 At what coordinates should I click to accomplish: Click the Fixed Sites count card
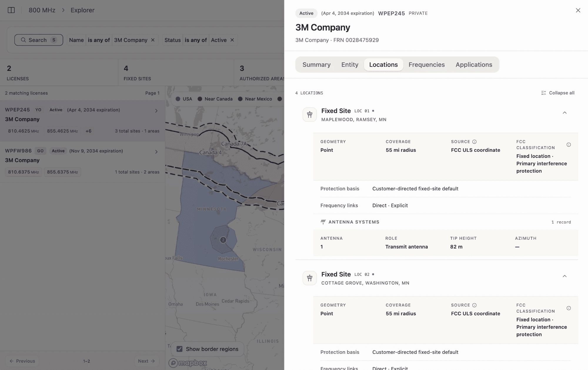pos(176,73)
